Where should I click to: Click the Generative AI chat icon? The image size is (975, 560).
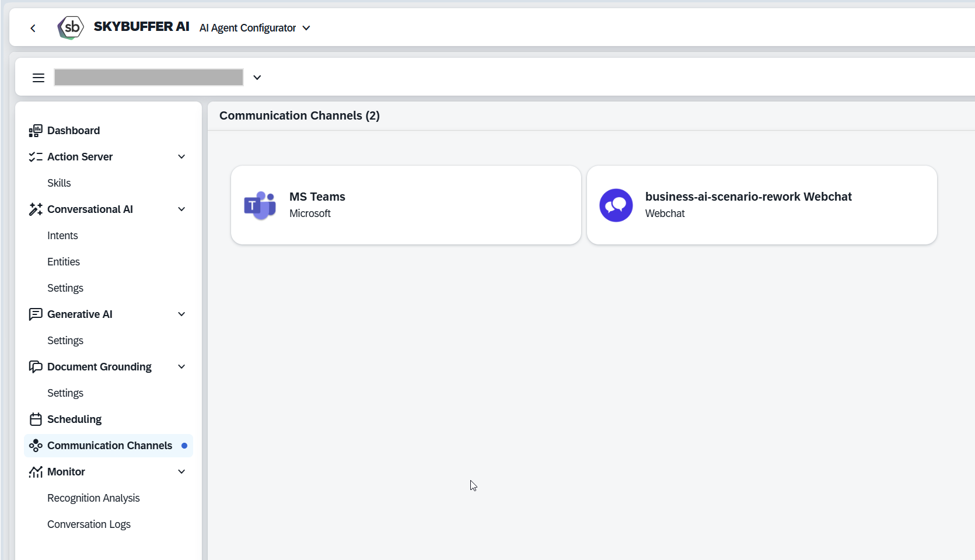[36, 314]
